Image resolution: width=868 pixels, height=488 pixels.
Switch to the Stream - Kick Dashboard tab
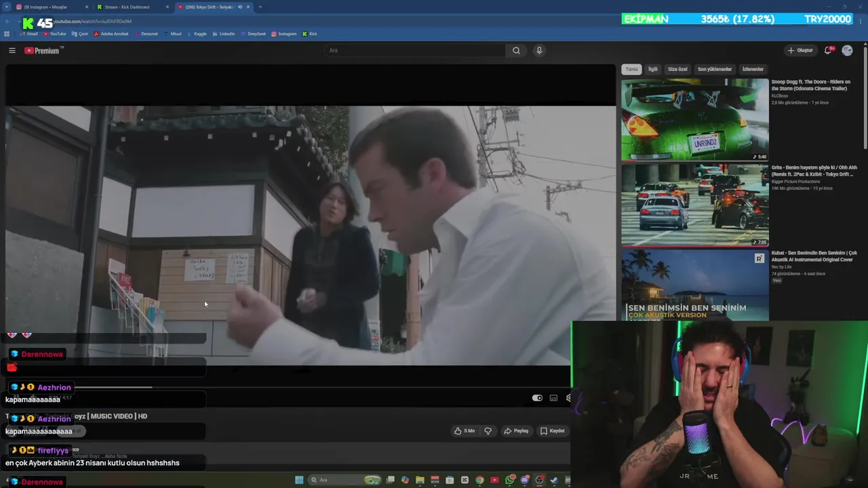[134, 7]
